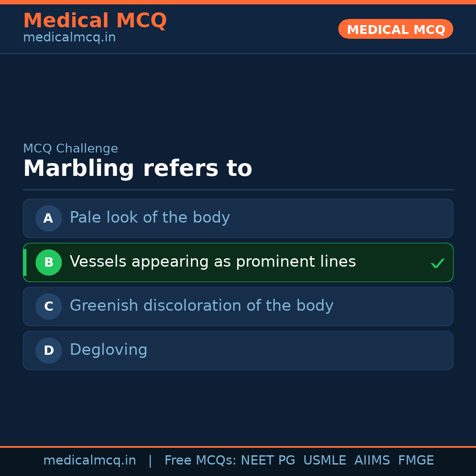Viewport: 476px width, 476px height.
Task: Click the orange MEDICAL MCQ badge
Action: click(x=395, y=29)
